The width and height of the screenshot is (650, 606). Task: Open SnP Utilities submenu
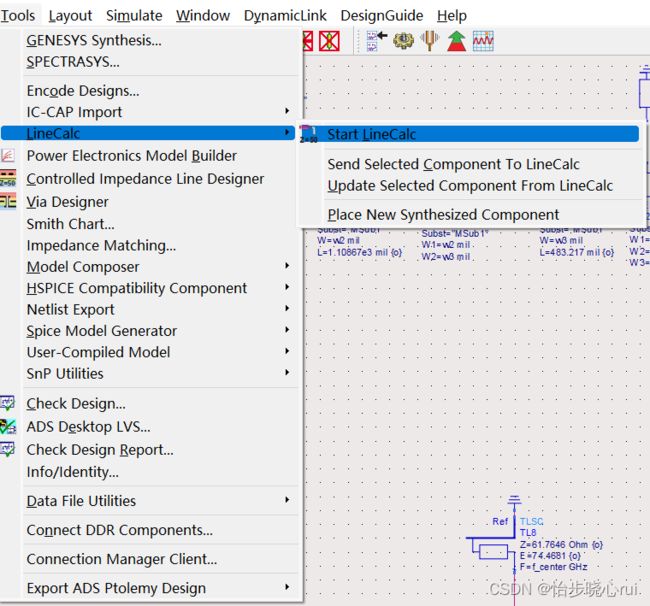tap(65, 374)
